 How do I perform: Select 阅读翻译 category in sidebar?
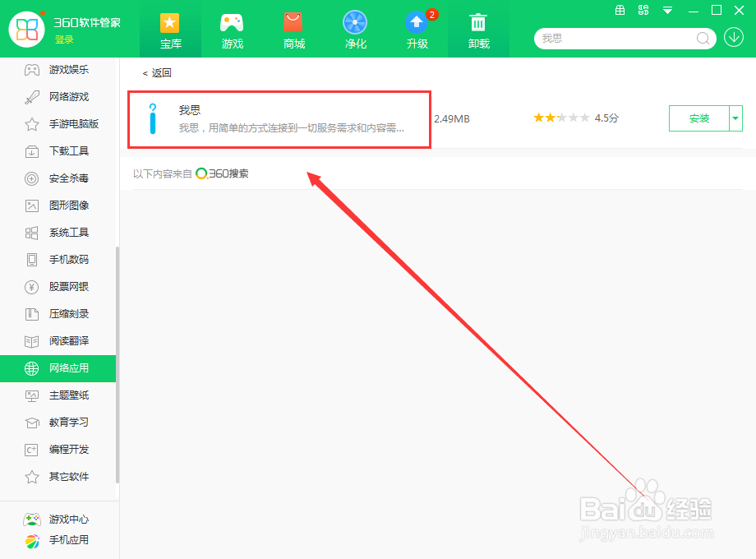[58, 341]
